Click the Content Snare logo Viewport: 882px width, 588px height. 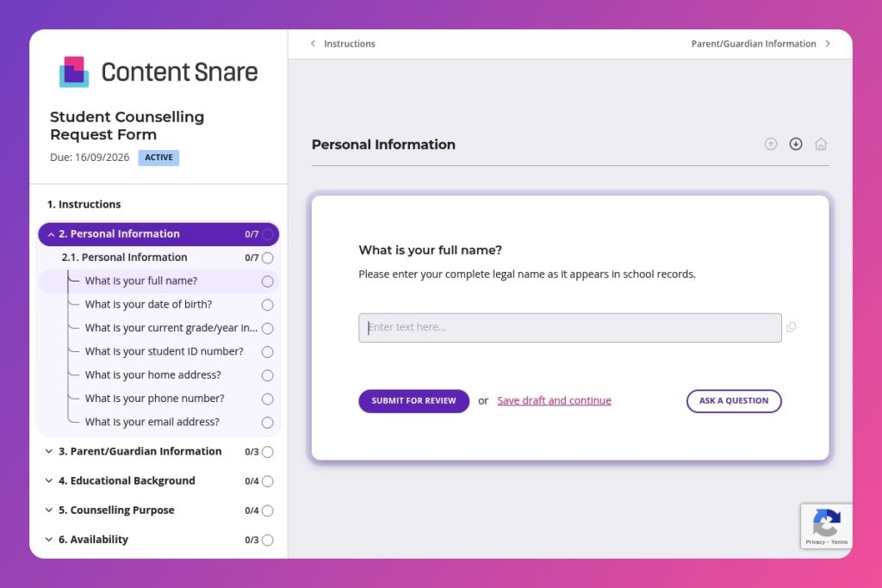[x=158, y=72]
